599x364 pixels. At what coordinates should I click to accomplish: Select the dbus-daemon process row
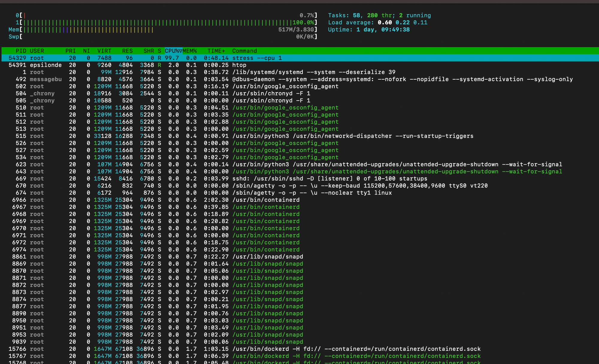(x=300, y=79)
